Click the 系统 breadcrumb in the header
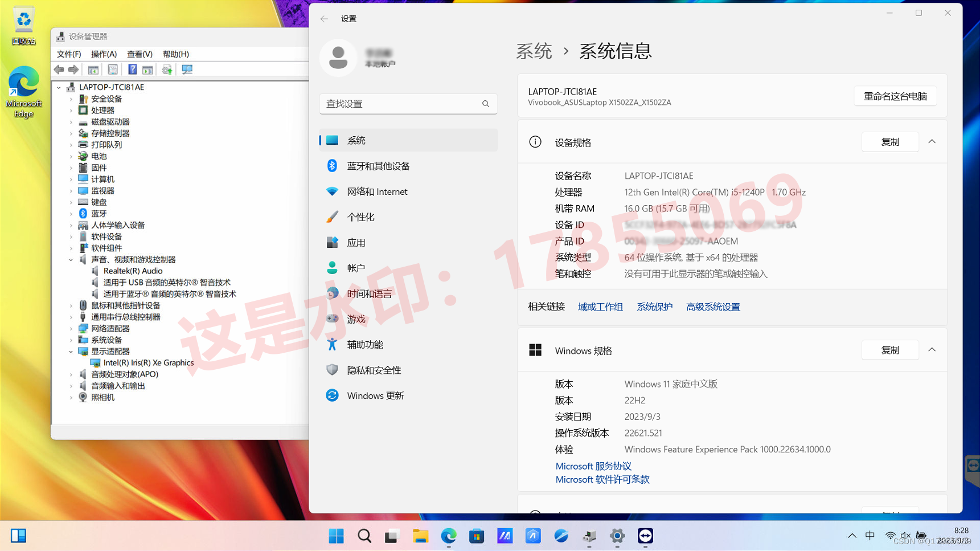 pos(534,51)
